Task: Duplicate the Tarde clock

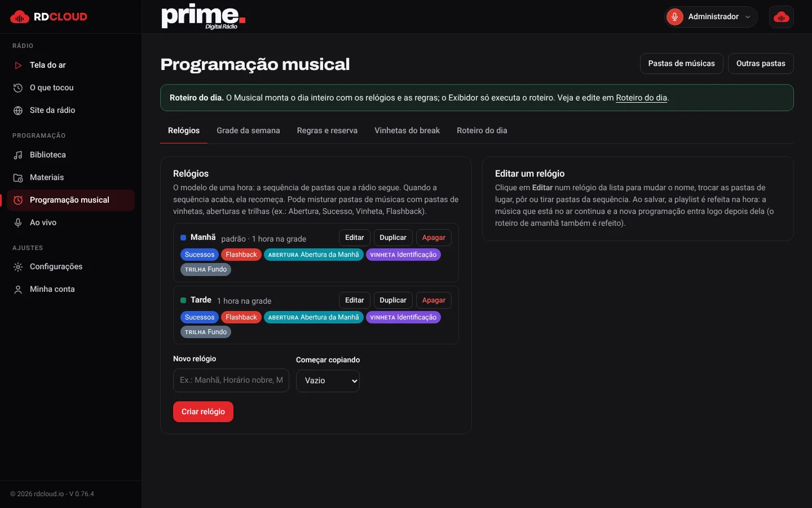Action: pyautogui.click(x=393, y=300)
